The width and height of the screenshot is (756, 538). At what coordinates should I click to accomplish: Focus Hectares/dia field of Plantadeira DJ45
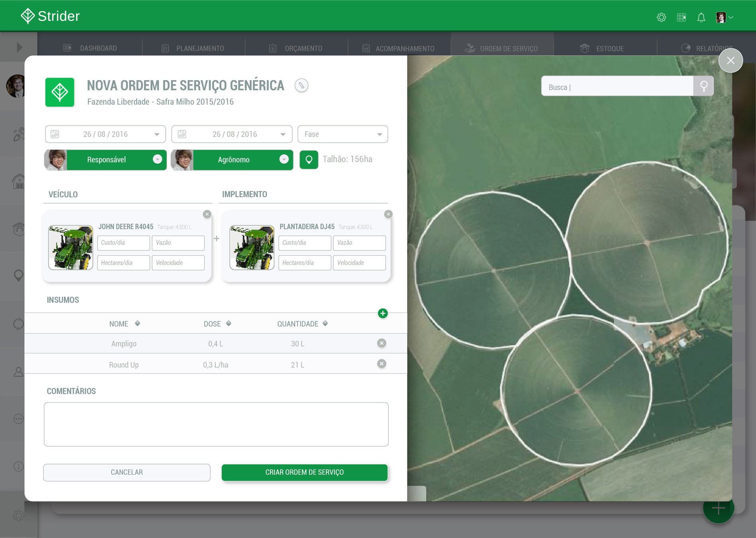(x=305, y=263)
